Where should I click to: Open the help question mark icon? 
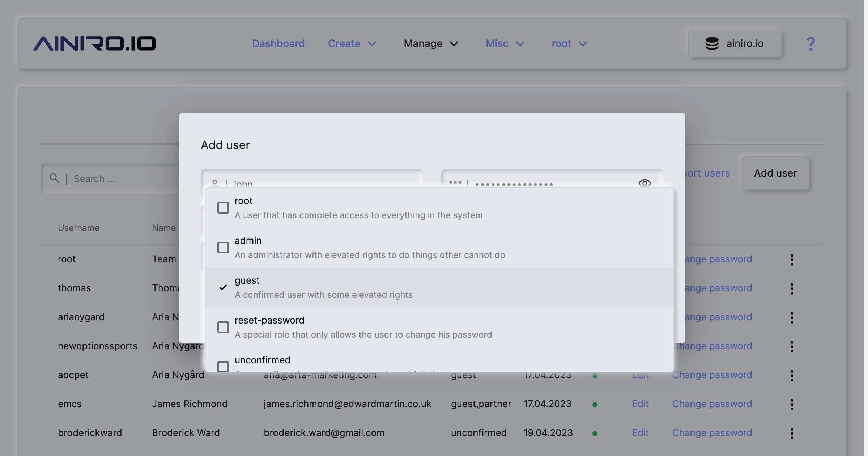[810, 44]
